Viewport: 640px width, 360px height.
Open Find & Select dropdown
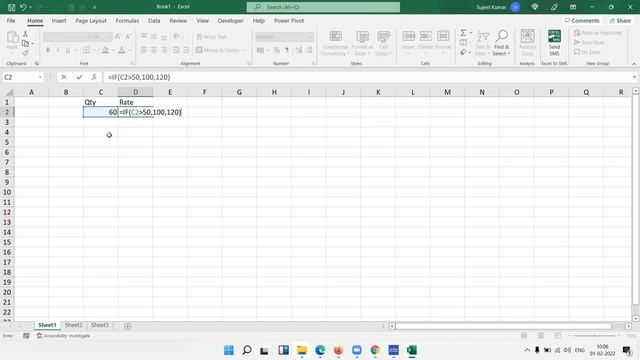coord(502,43)
